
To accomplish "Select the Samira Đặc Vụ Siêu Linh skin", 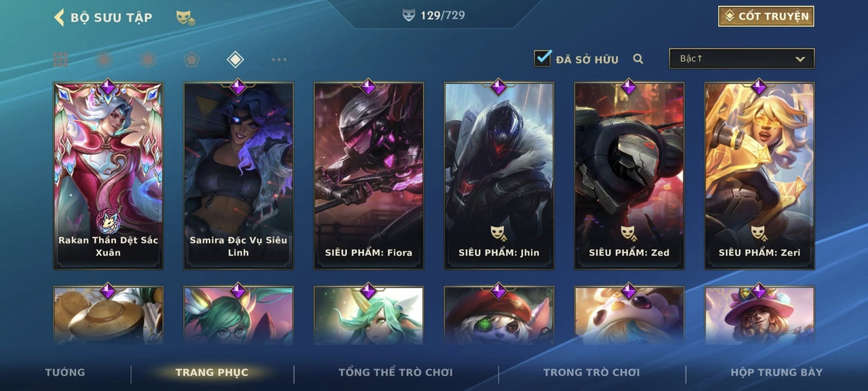I will pyautogui.click(x=238, y=175).
